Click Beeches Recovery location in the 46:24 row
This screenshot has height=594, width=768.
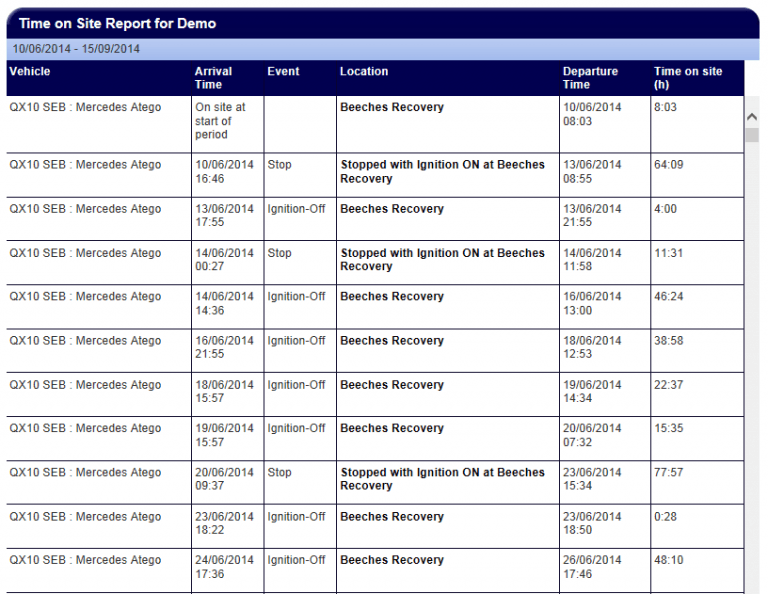[x=392, y=297]
